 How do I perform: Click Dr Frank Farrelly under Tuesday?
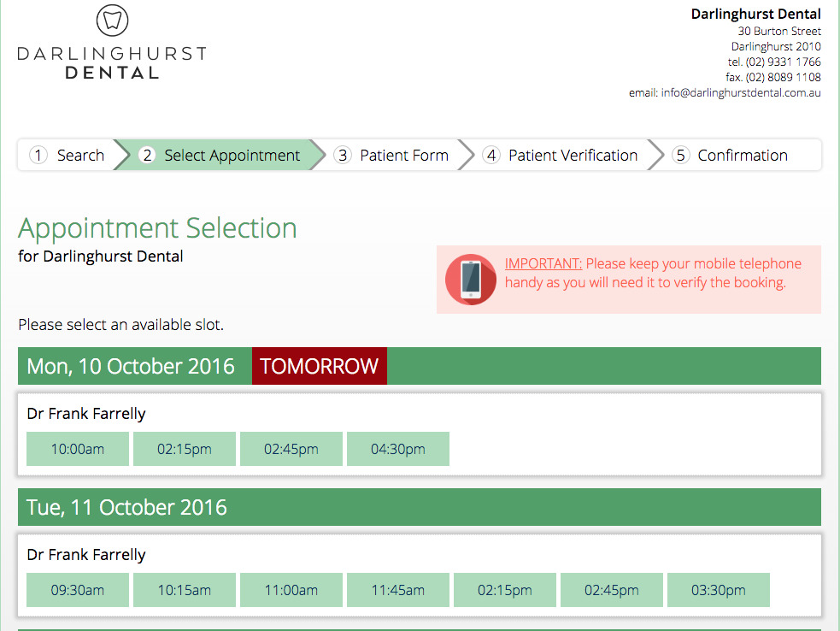click(86, 555)
